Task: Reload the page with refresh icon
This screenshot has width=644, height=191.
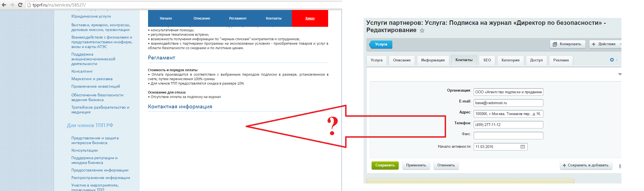Action: 20,5
